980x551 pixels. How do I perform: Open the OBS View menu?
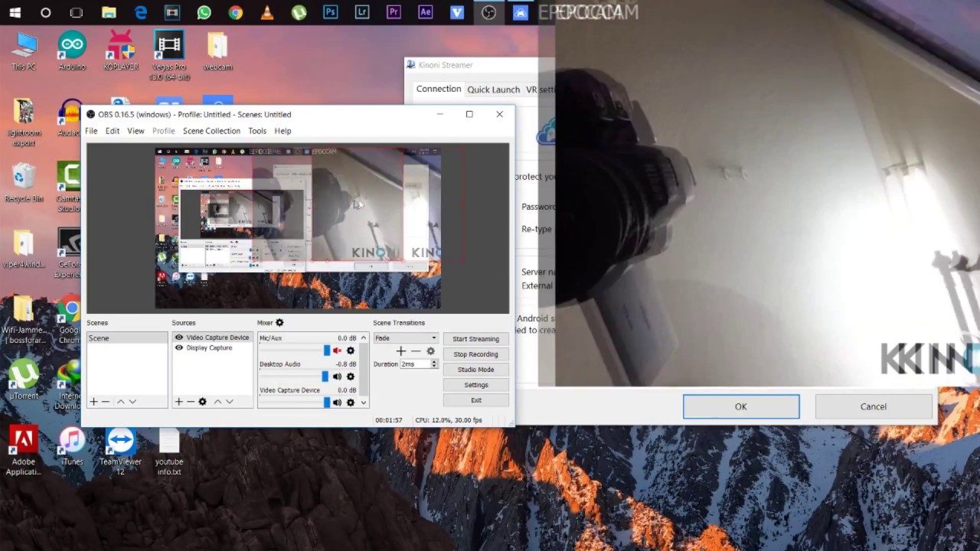pos(136,131)
